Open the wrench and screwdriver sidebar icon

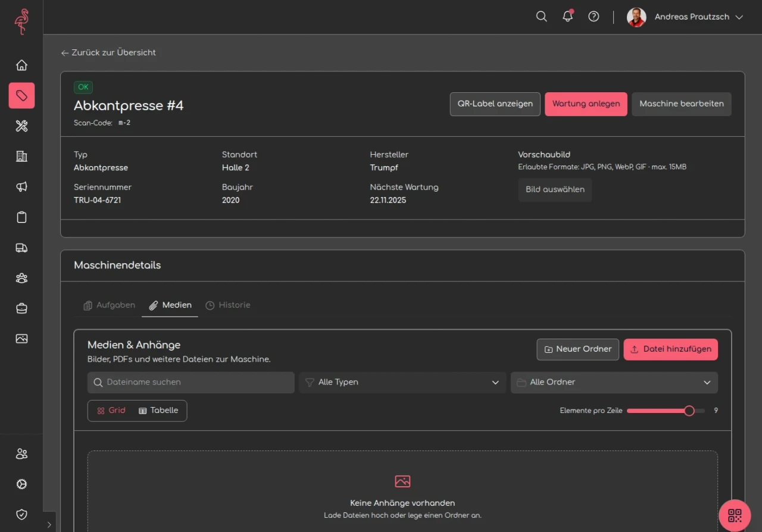point(21,126)
